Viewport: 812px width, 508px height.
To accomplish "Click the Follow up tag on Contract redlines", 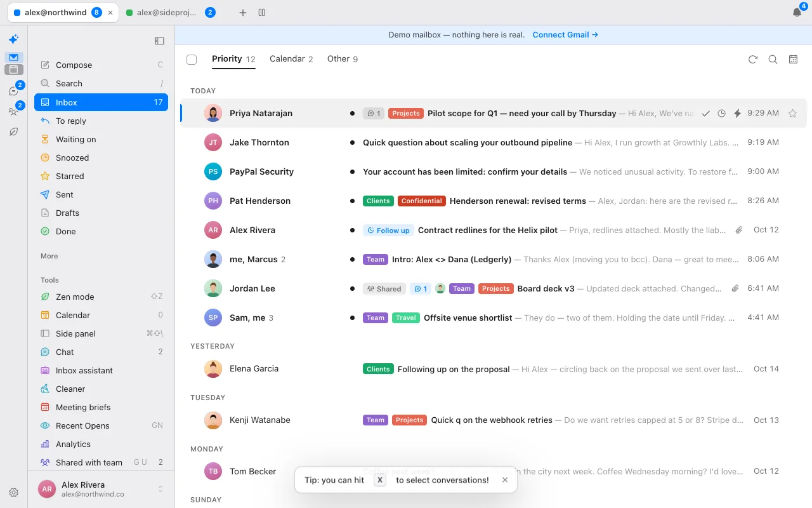I will (388, 231).
